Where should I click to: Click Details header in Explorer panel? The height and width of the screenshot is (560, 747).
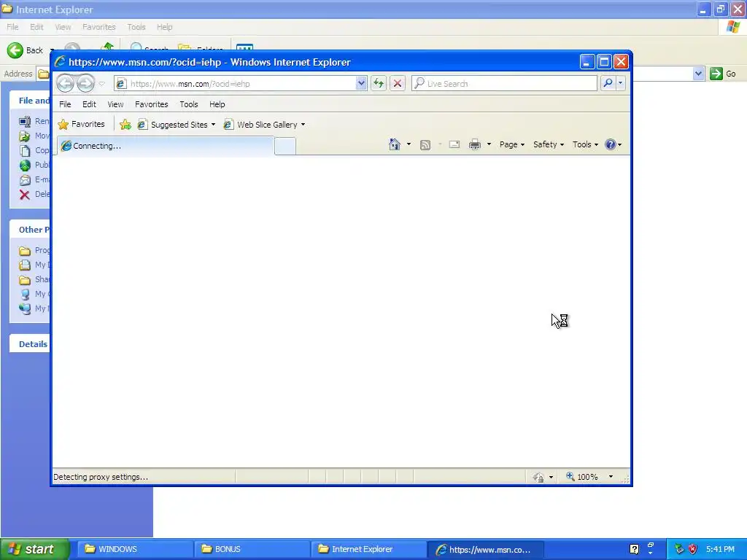33,344
